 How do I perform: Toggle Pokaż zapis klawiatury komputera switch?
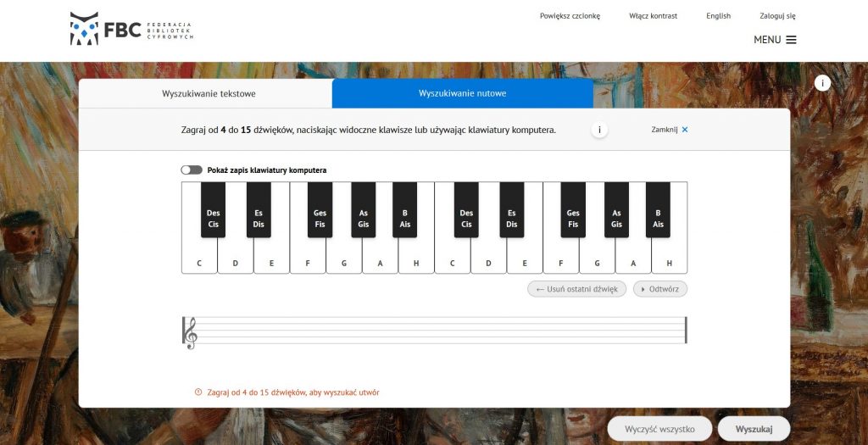192,170
